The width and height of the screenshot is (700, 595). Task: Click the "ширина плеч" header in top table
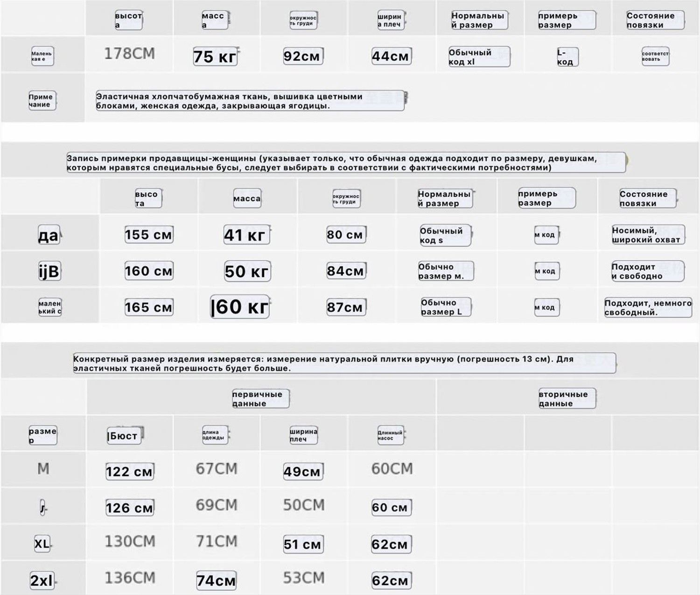point(391,20)
